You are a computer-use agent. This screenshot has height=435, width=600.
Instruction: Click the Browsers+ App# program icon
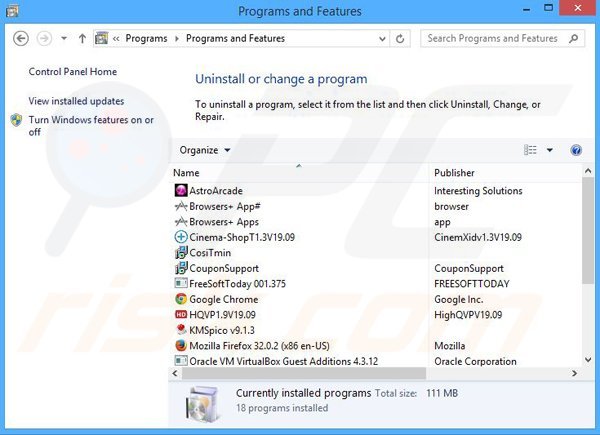[181, 206]
